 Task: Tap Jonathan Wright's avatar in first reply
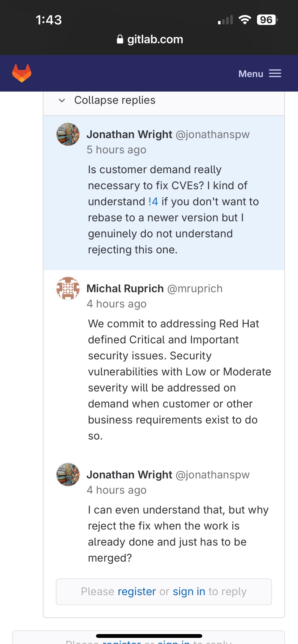pos(68,134)
